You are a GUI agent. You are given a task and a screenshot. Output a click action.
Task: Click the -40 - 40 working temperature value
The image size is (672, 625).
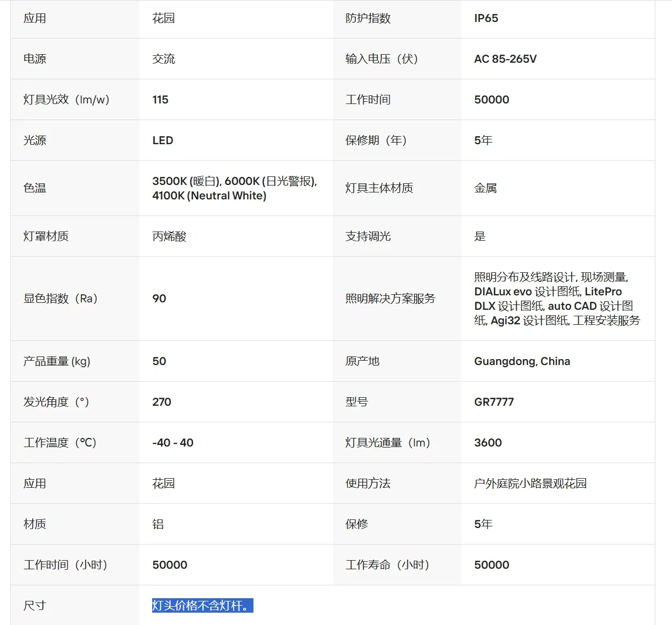(173, 443)
